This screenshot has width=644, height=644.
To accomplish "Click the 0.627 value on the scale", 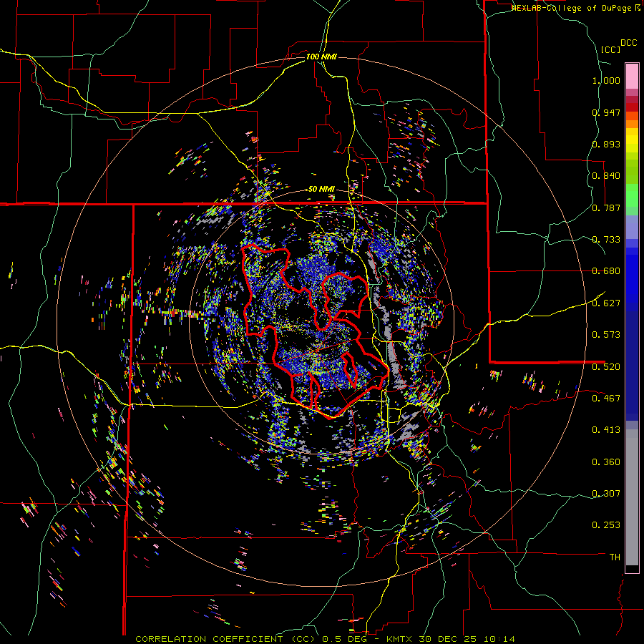I will pyautogui.click(x=606, y=303).
